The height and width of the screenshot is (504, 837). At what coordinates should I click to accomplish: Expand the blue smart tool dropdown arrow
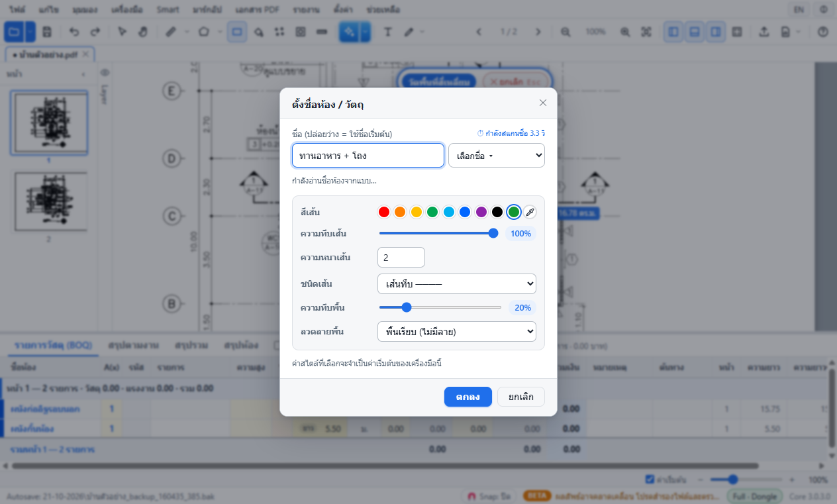click(x=365, y=32)
